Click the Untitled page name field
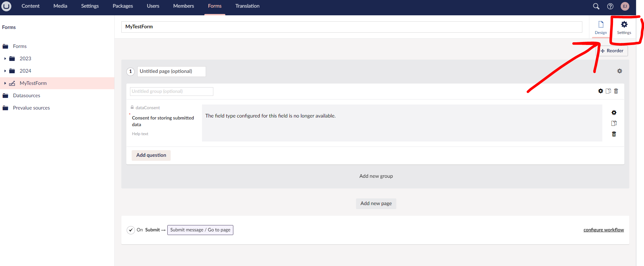Screen dimensions: 644x266 171,71
